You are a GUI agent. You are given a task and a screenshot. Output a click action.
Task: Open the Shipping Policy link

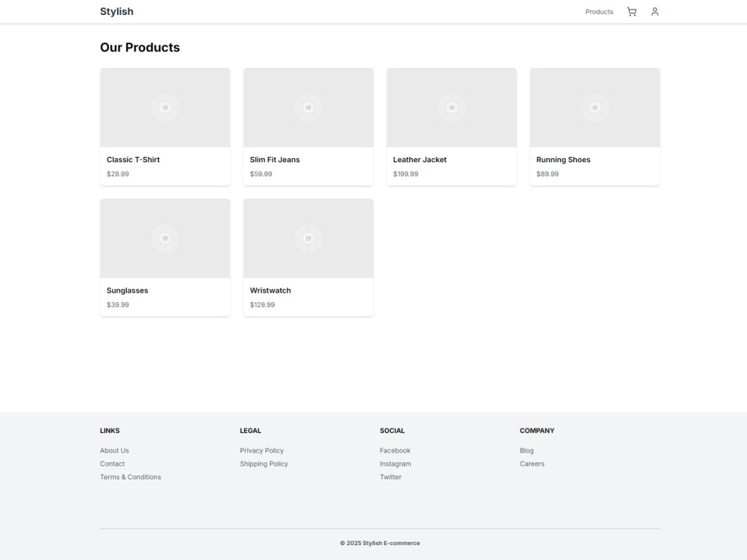264,464
